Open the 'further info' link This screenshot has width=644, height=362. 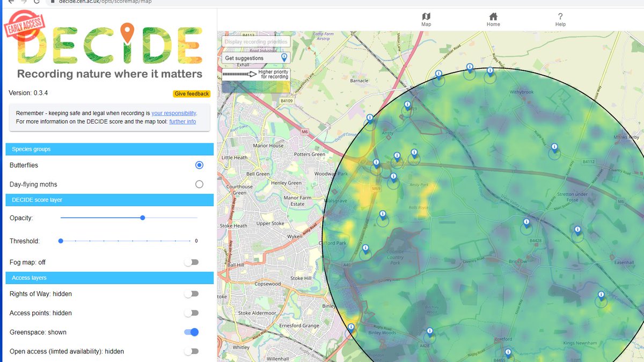[x=182, y=122]
